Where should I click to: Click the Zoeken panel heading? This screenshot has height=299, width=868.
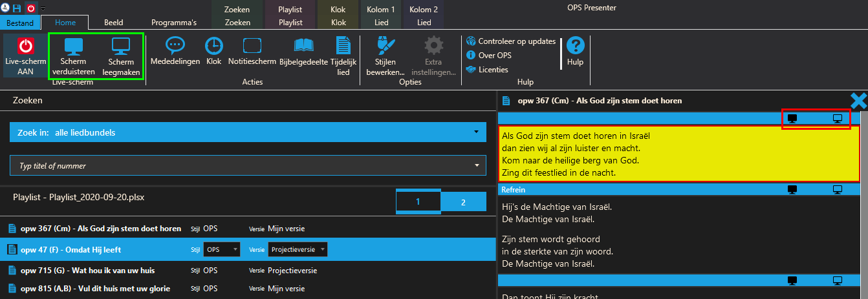(x=27, y=100)
